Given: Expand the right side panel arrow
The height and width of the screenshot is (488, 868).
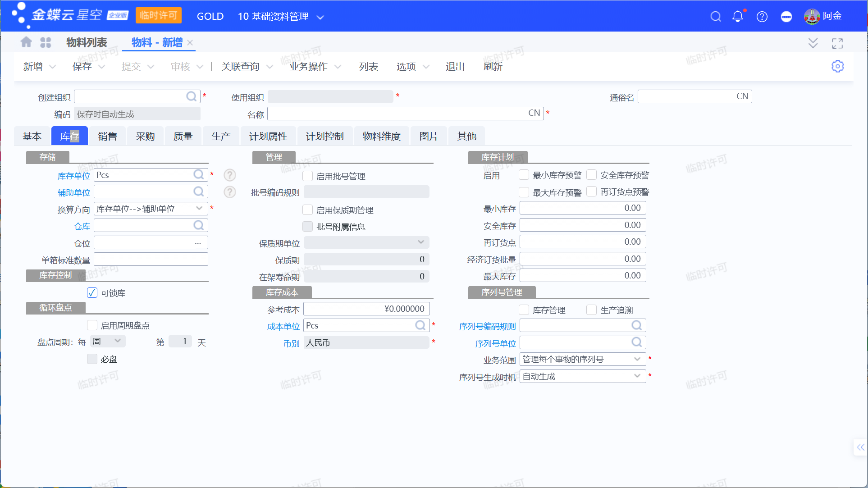Looking at the screenshot, I should coord(860,447).
